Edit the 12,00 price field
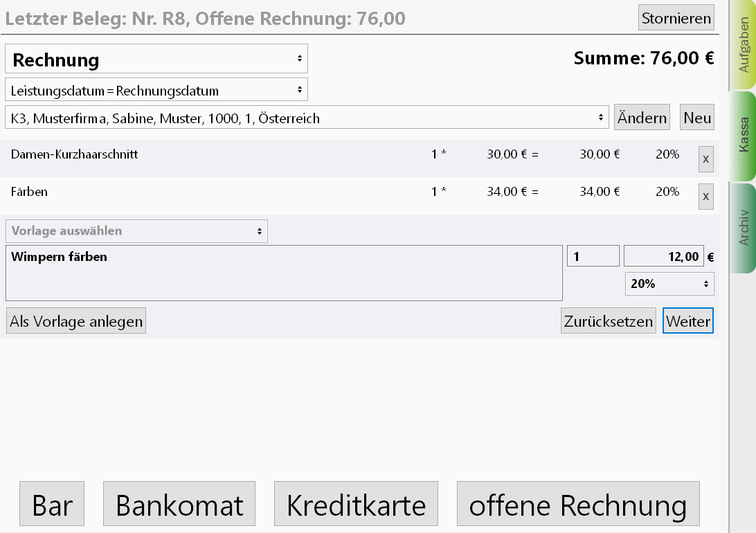 tap(663, 255)
